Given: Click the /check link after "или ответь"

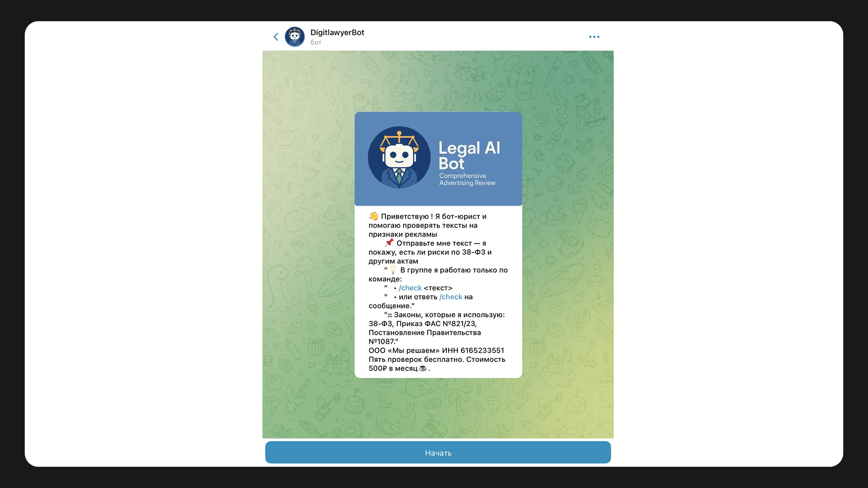Looking at the screenshot, I should pyautogui.click(x=451, y=297).
